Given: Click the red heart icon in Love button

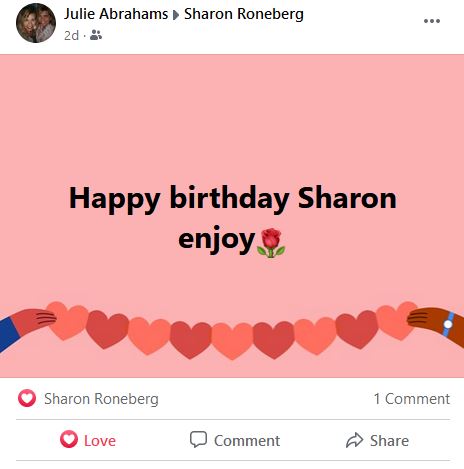Looking at the screenshot, I should click(x=69, y=439).
